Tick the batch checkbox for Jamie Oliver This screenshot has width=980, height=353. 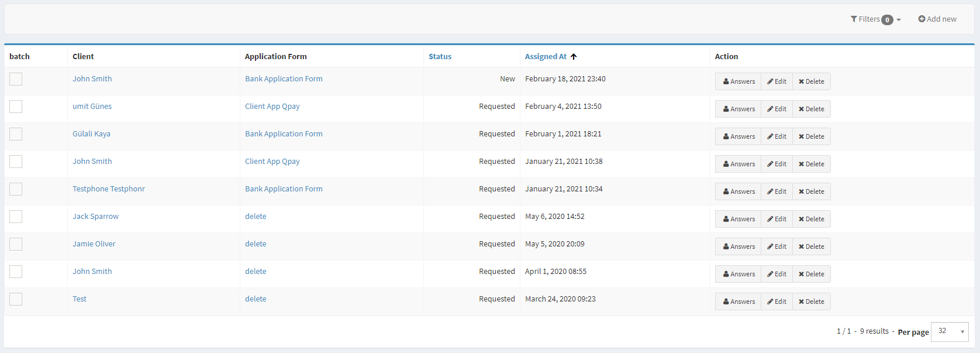[16, 244]
